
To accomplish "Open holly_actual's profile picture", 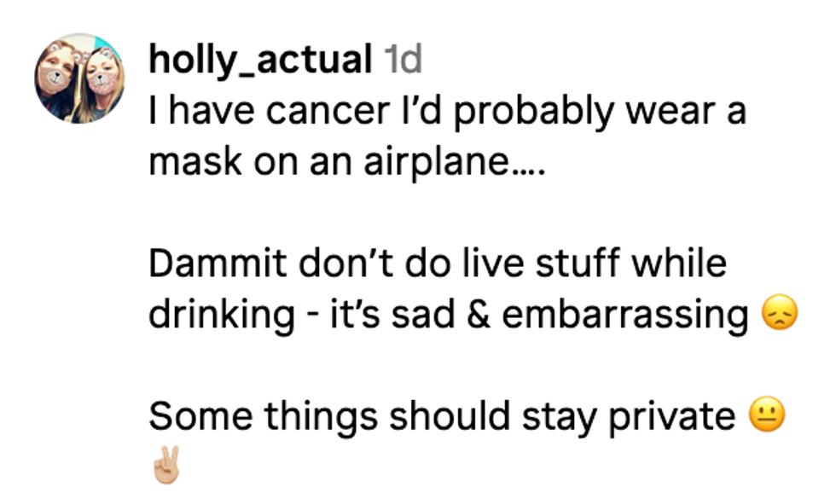I will (79, 78).
